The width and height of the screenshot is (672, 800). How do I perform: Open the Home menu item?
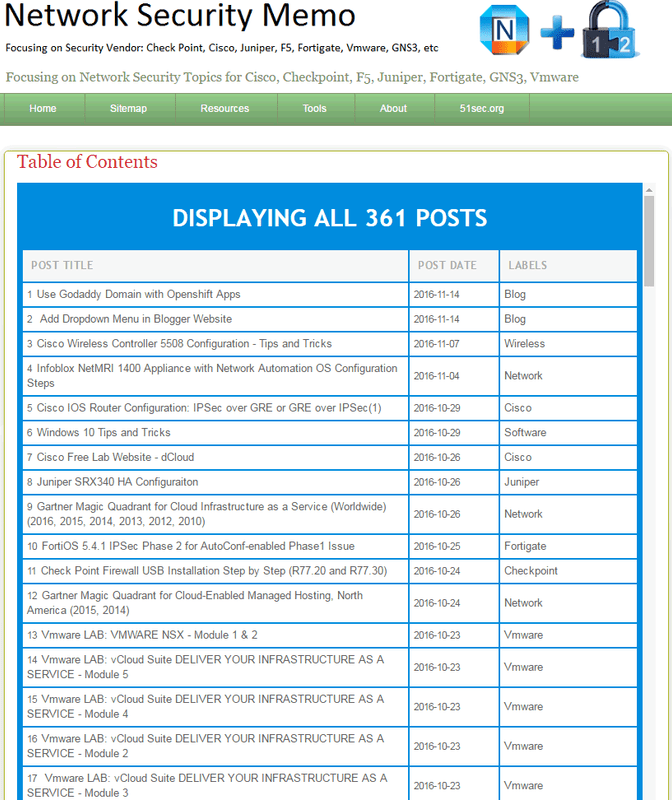(43, 109)
